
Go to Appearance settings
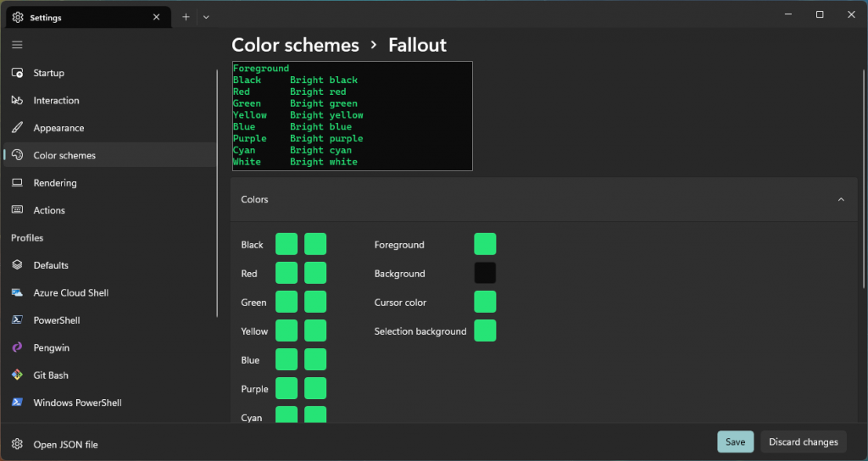[110, 128]
